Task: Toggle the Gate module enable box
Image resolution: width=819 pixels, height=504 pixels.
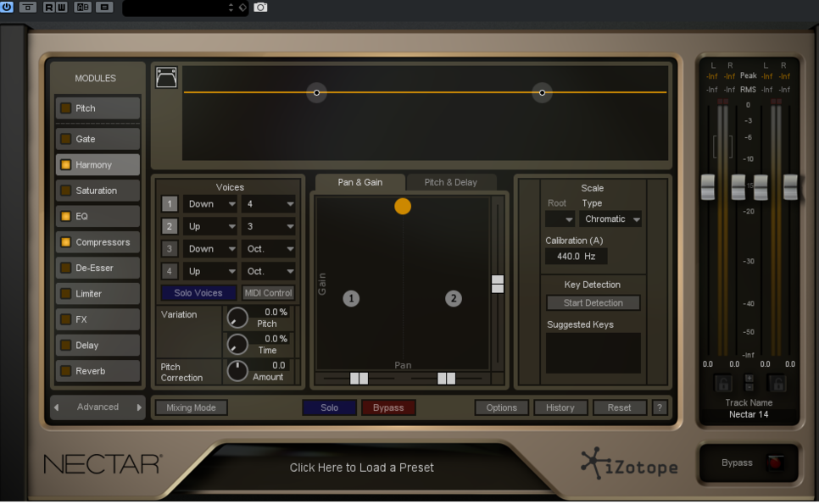Action: (66, 139)
